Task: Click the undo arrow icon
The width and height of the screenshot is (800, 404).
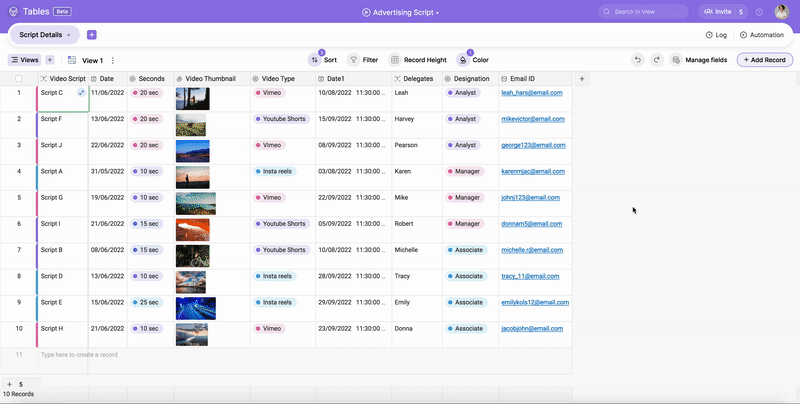Action: click(638, 60)
